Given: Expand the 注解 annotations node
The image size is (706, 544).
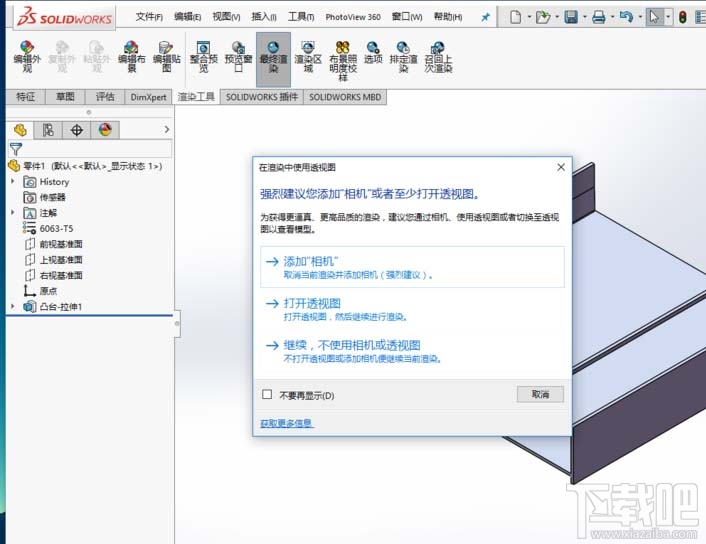Looking at the screenshot, I should (x=13, y=212).
